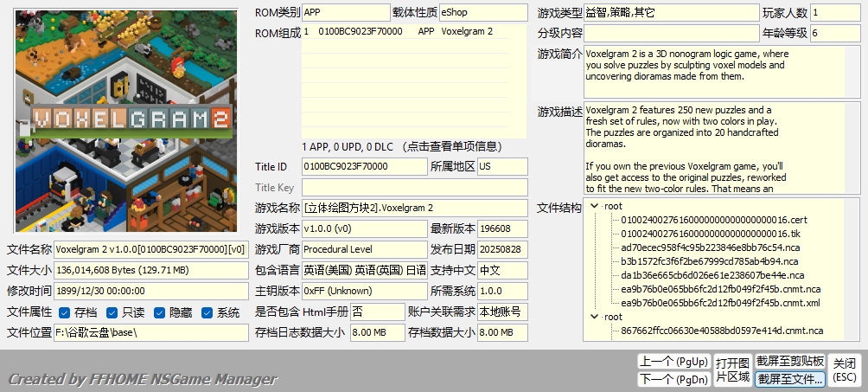The width and height of the screenshot is (868, 392).
Task: Click the Title ID input field
Action: 365,167
